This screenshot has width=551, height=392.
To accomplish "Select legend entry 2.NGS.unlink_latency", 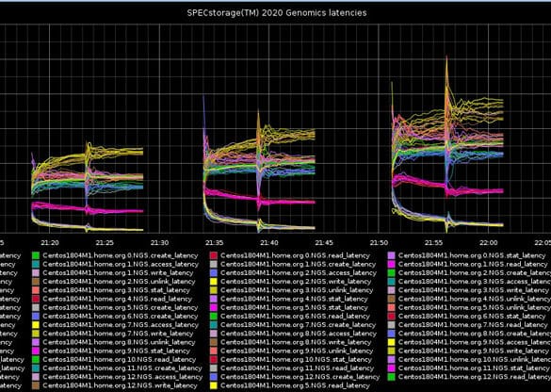I will [x=119, y=282].
